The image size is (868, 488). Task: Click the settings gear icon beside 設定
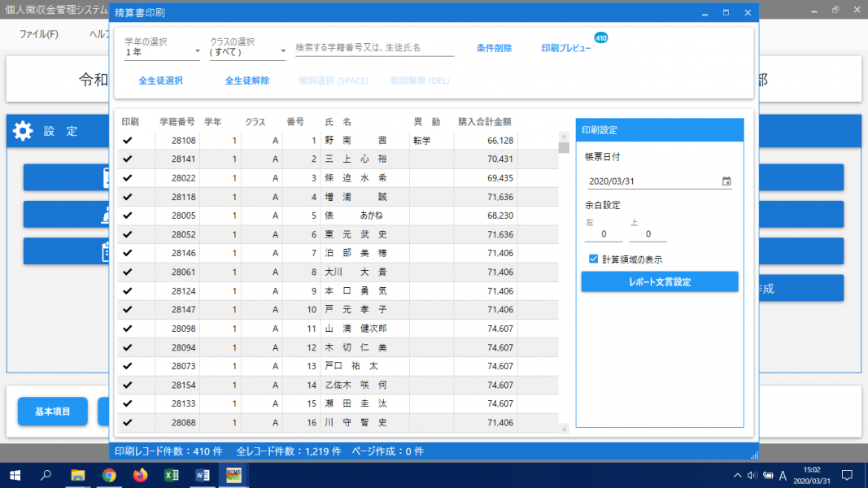tap(23, 131)
